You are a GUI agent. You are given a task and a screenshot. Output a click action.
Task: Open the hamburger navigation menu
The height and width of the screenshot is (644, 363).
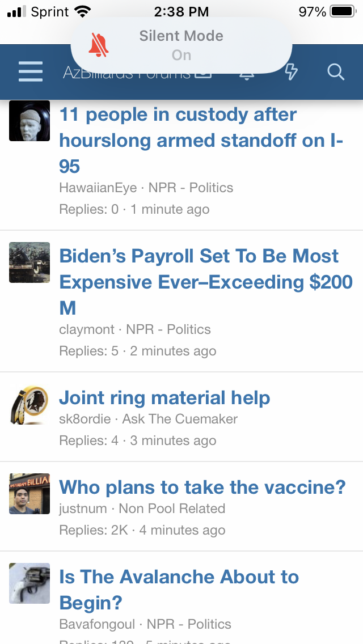click(x=31, y=72)
